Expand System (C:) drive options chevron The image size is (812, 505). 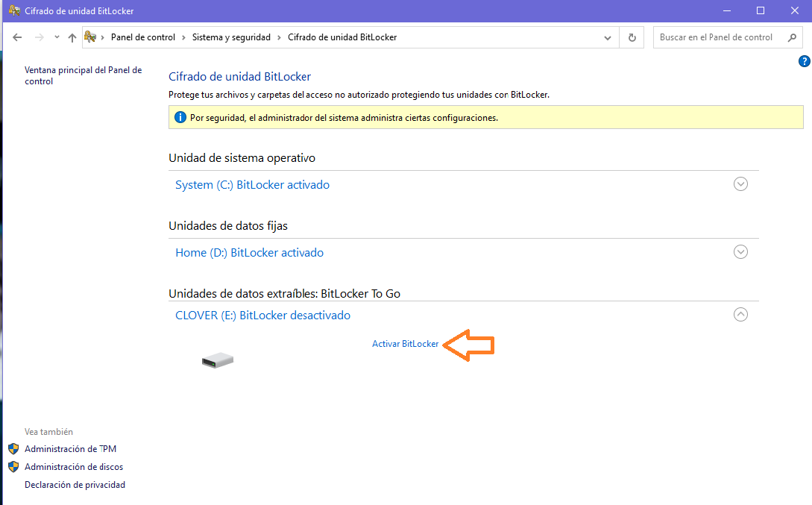[x=740, y=184]
